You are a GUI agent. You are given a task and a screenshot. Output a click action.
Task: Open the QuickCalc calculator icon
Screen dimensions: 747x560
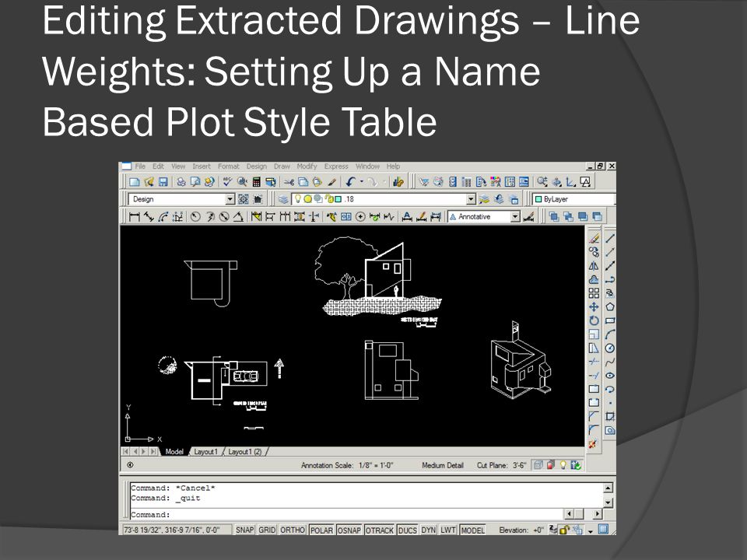click(256, 182)
